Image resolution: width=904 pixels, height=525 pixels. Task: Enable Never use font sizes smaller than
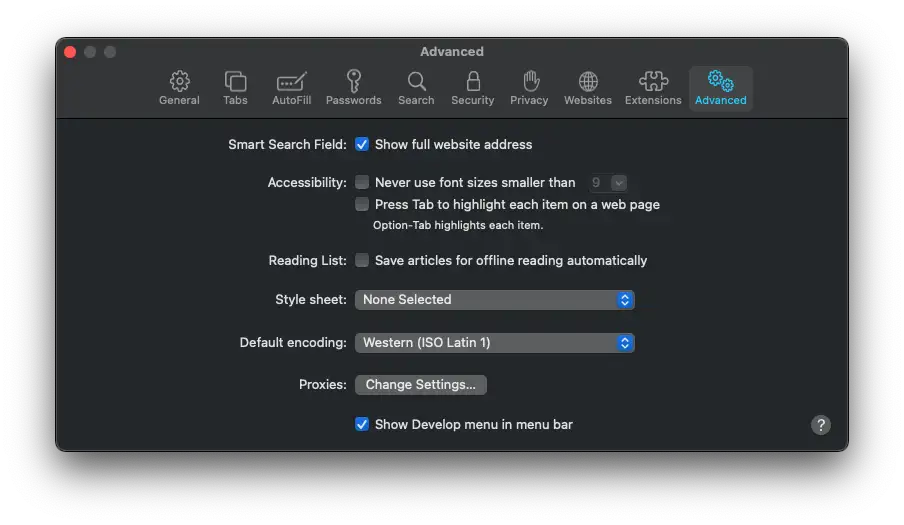coord(361,182)
